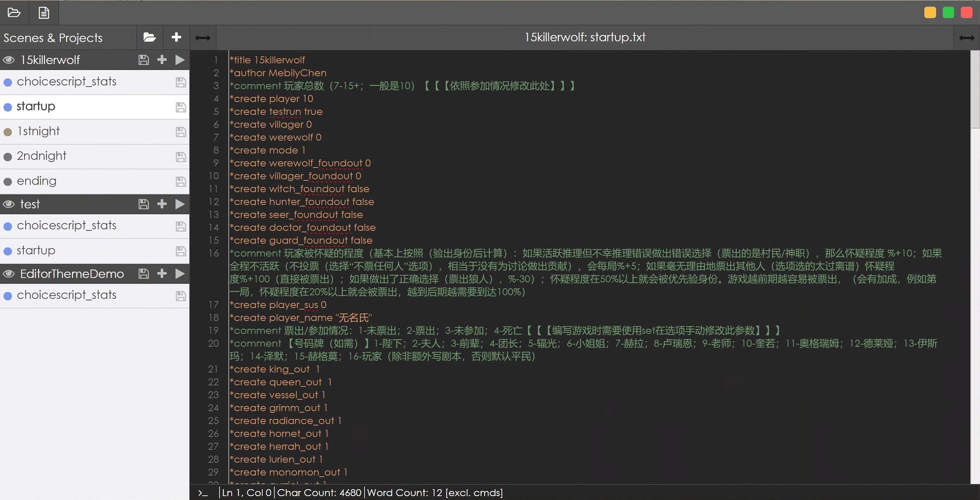
Task: Save startup scene in 15killerwolf
Action: coord(181,107)
